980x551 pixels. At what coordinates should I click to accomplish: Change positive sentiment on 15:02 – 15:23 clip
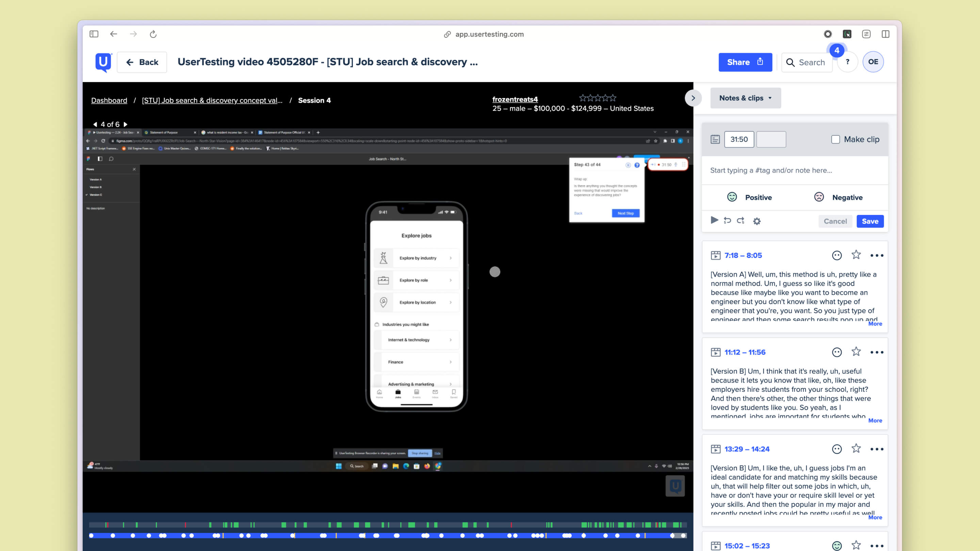tap(837, 546)
